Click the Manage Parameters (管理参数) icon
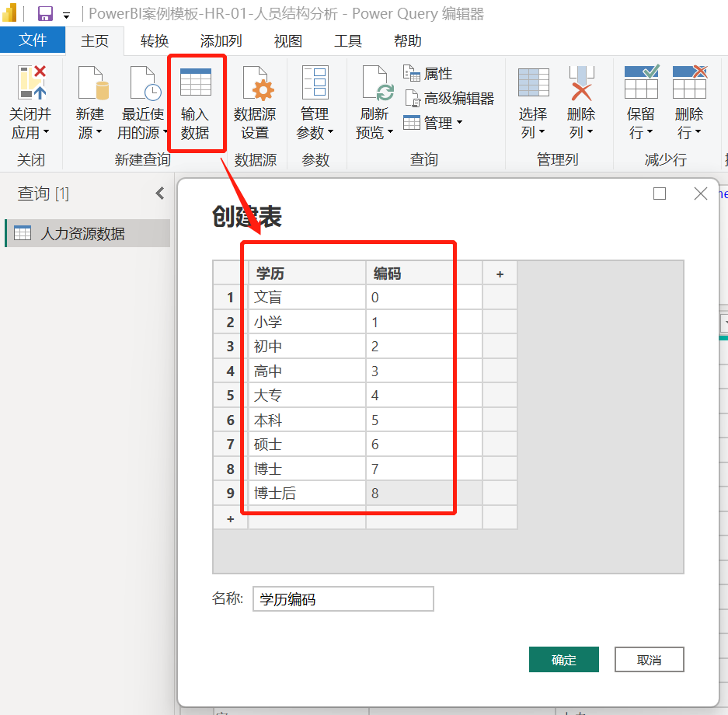This screenshot has height=715, width=728. (315, 82)
